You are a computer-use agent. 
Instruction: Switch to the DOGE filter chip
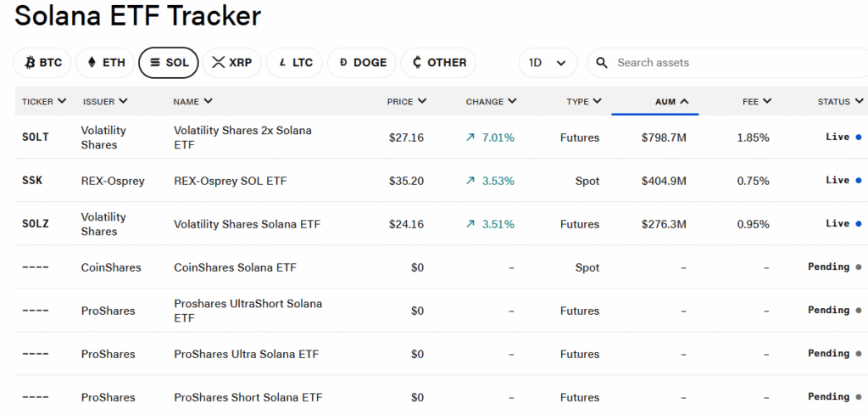pyautogui.click(x=362, y=63)
